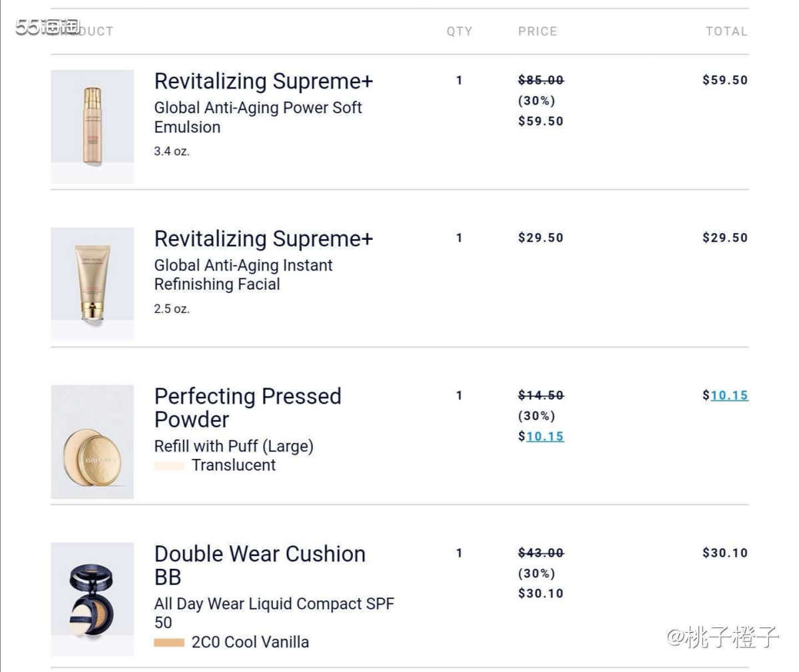
Task: Open the Revitalizing Supreme+ emulsion bottle thumbnail
Action: click(x=92, y=125)
